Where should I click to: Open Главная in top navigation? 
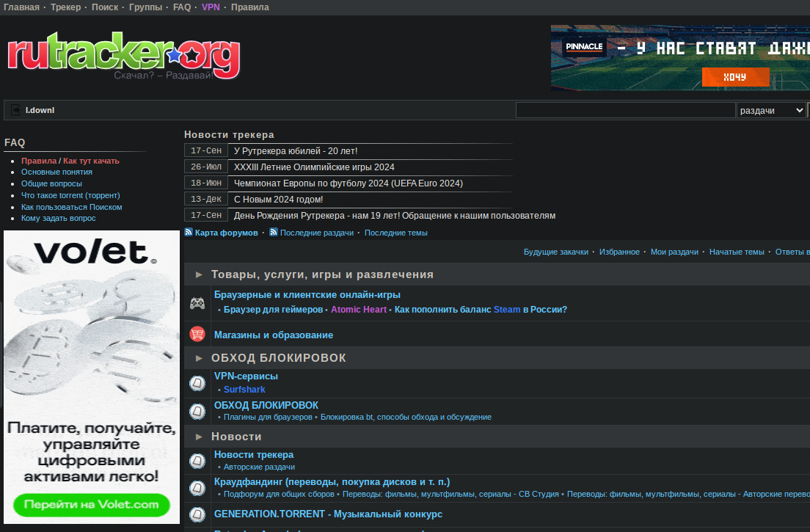click(22, 7)
